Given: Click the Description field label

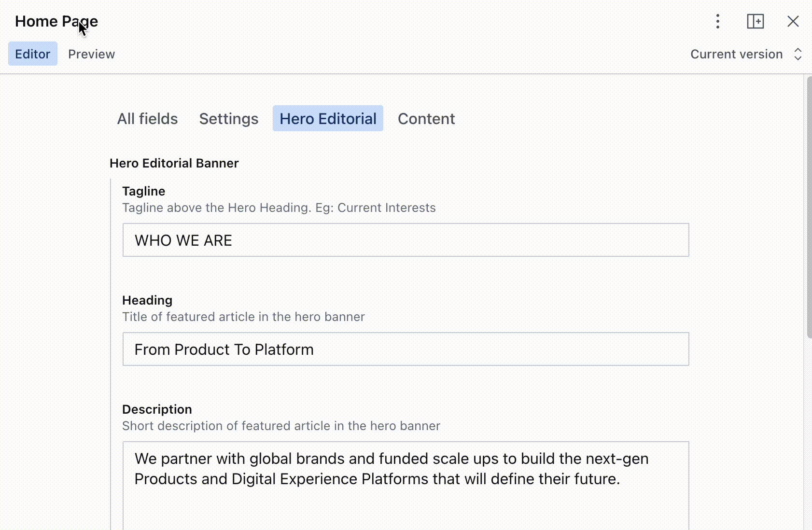Looking at the screenshot, I should pyautogui.click(x=157, y=409).
